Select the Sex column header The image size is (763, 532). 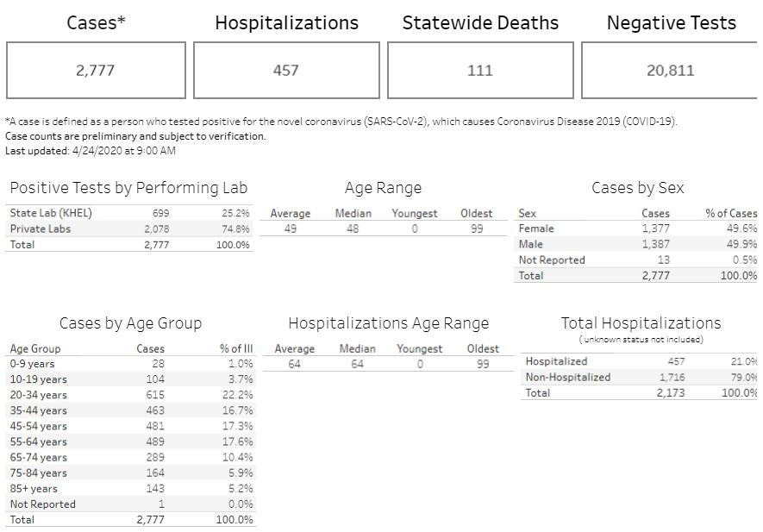527,213
